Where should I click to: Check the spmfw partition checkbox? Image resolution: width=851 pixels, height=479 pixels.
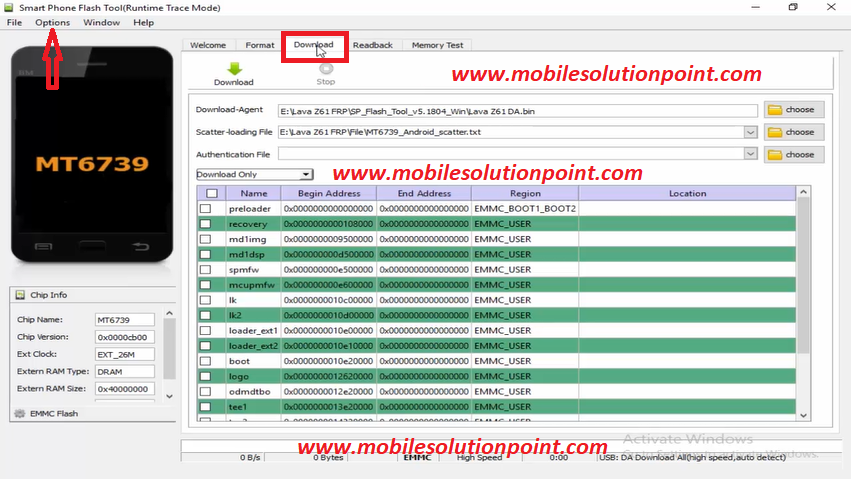205,269
